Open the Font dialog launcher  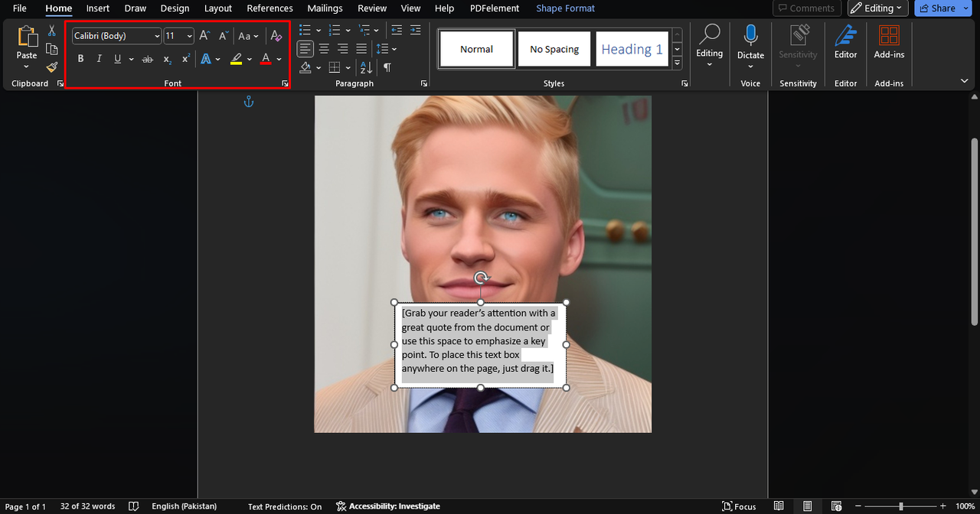(285, 83)
